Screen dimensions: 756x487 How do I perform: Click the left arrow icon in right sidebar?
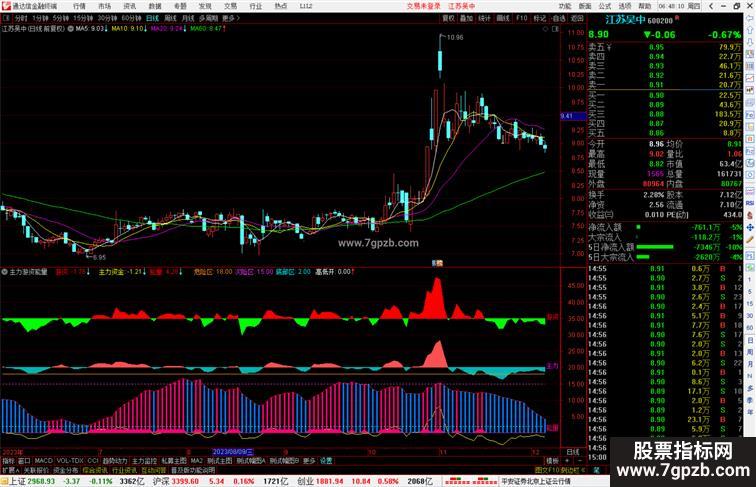[x=750, y=18]
